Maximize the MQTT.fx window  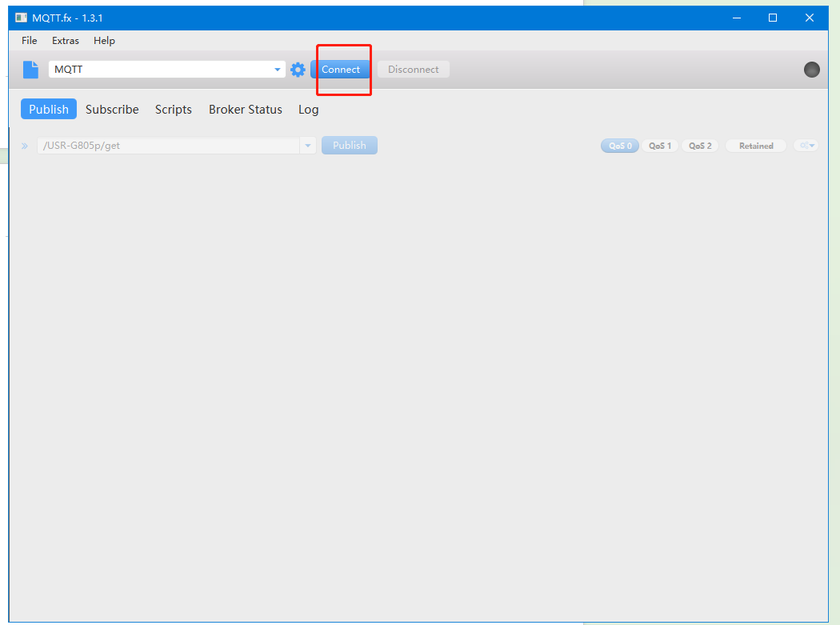773,18
